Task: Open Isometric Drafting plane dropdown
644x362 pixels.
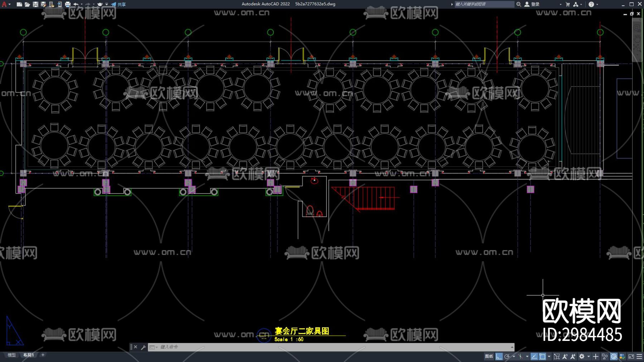Action: pyautogui.click(x=527, y=356)
